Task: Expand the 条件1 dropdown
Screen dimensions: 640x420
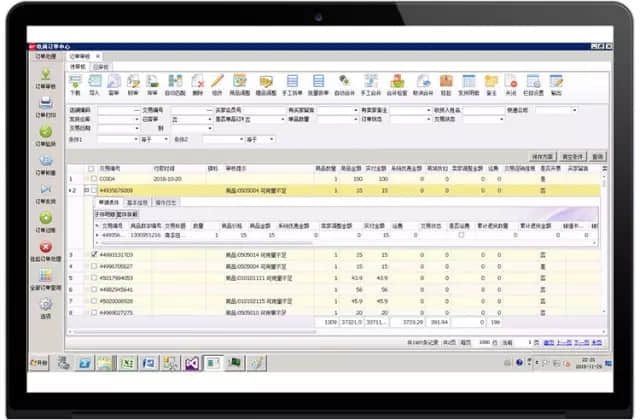Action: (130, 139)
